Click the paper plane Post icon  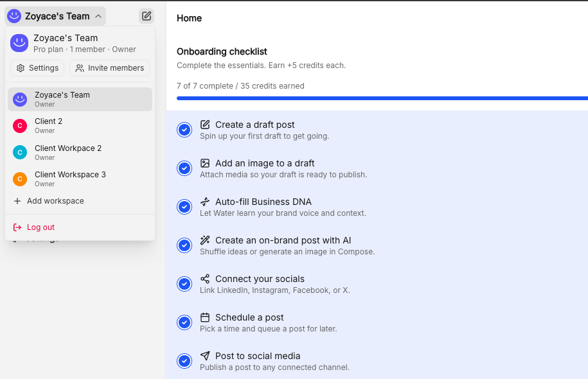point(204,355)
